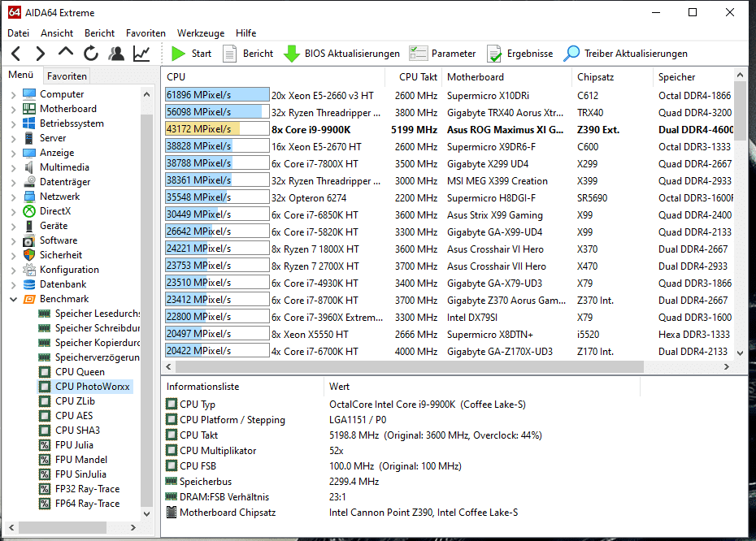
Task: Select the CPU ZLib benchmark
Action: [x=67, y=401]
